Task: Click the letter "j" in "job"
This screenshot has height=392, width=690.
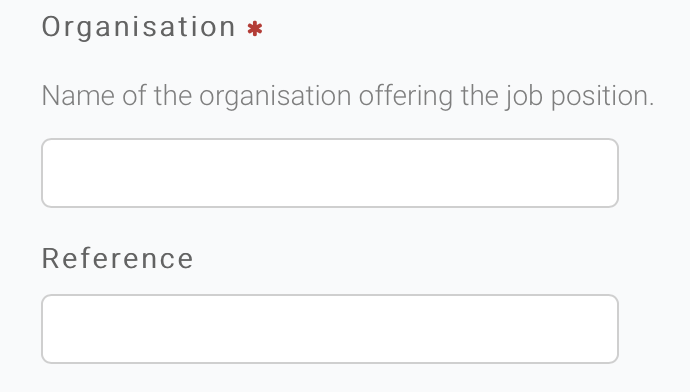Action: pyautogui.click(x=508, y=97)
